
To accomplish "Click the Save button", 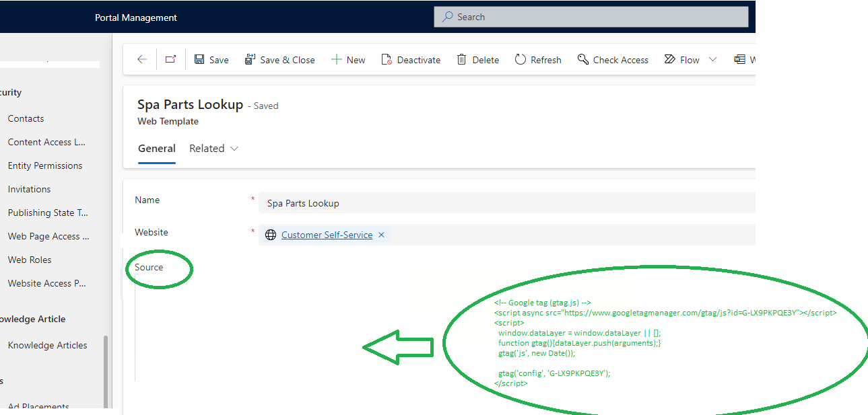I will coord(211,60).
